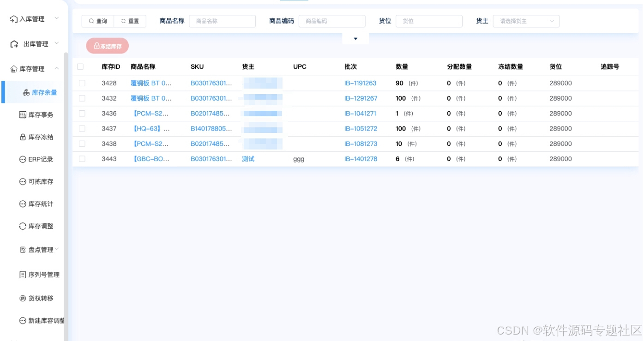Click the 商品名称 input field
This screenshot has height=341, width=644.
pyautogui.click(x=223, y=21)
